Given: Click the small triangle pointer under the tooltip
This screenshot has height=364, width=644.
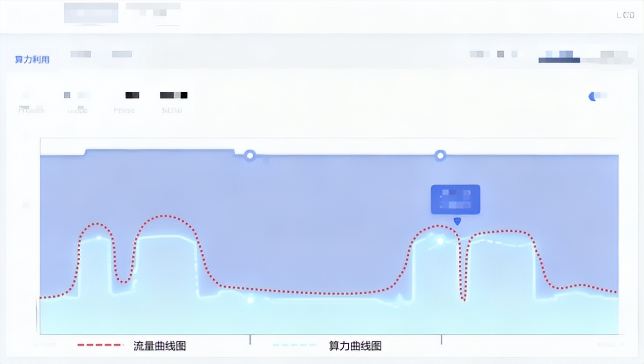Looking at the screenshot, I should pyautogui.click(x=457, y=221).
